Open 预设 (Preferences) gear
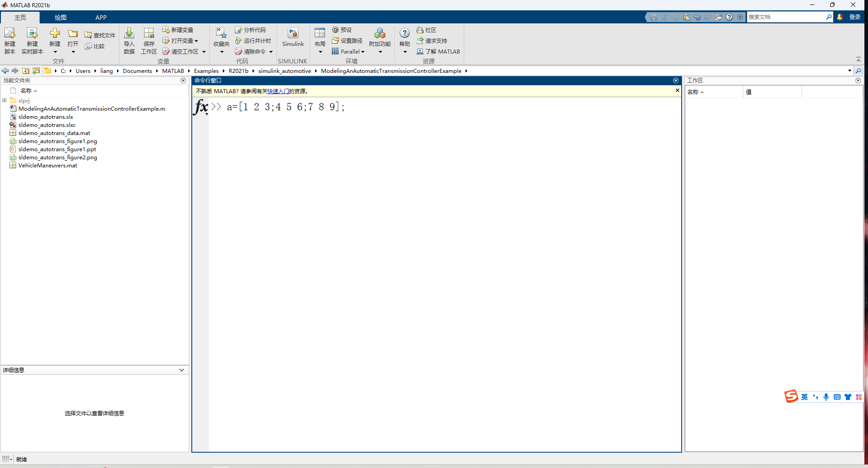This screenshot has height=468, width=868. pyautogui.click(x=342, y=30)
